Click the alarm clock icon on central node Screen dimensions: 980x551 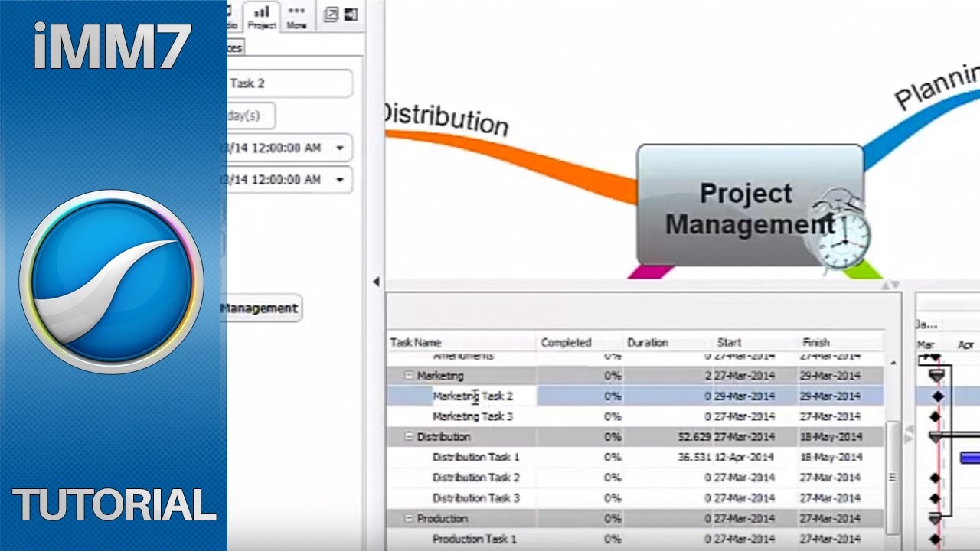click(841, 233)
